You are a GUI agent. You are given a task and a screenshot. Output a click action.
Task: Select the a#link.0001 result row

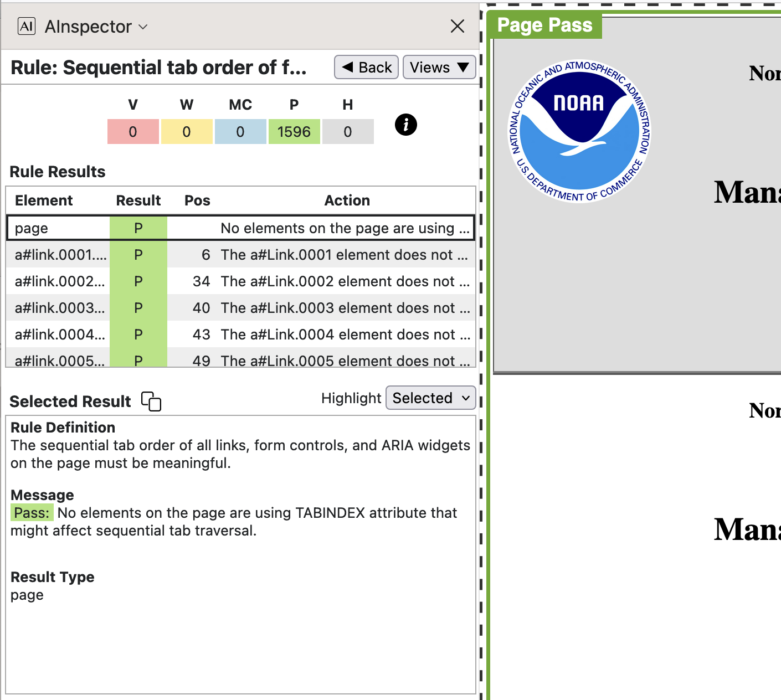240,255
